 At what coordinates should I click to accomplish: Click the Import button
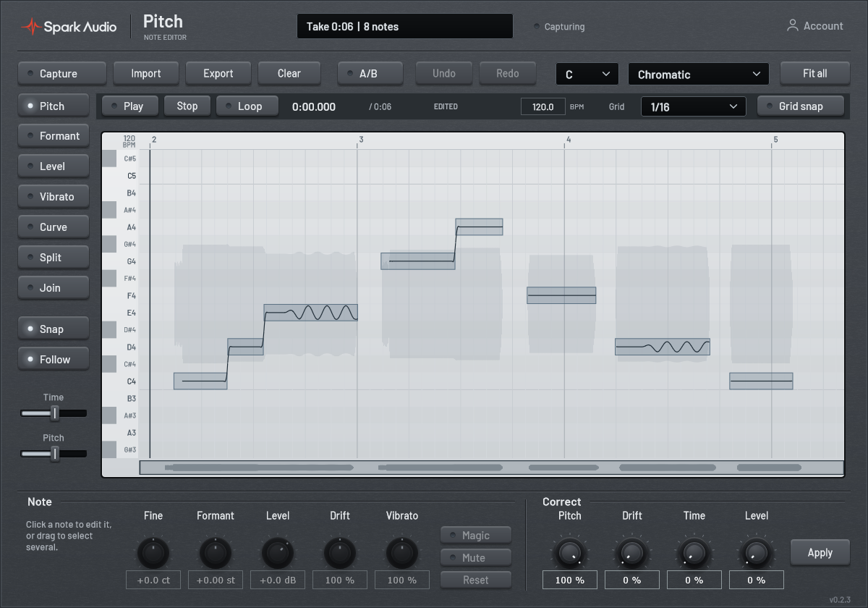pyautogui.click(x=146, y=73)
